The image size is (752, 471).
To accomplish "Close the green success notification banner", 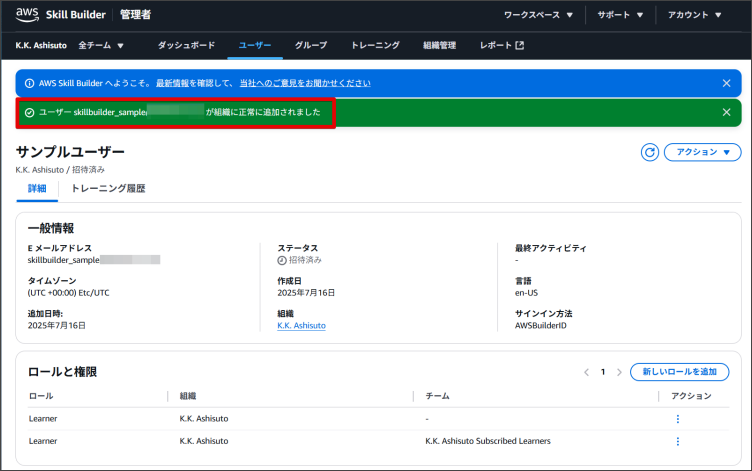I will [726, 112].
